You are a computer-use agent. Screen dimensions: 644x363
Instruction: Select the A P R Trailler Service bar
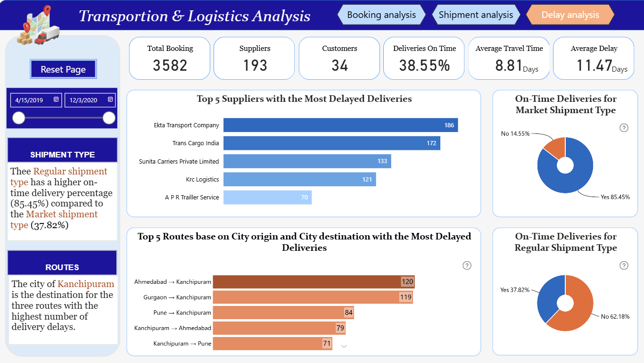[x=267, y=197]
